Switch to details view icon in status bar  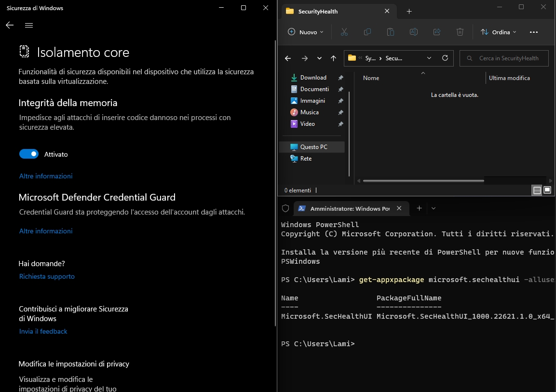(x=537, y=190)
